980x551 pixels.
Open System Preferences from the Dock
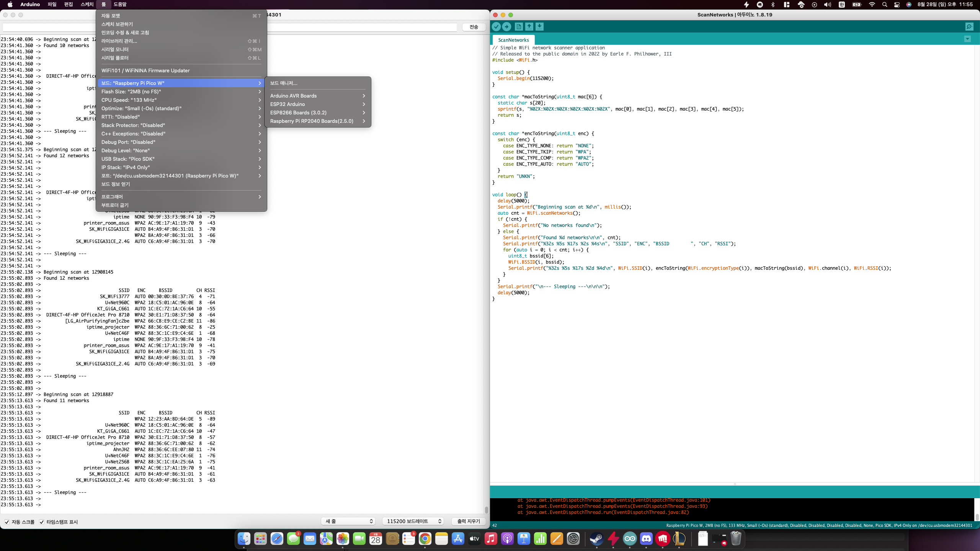pyautogui.click(x=573, y=539)
